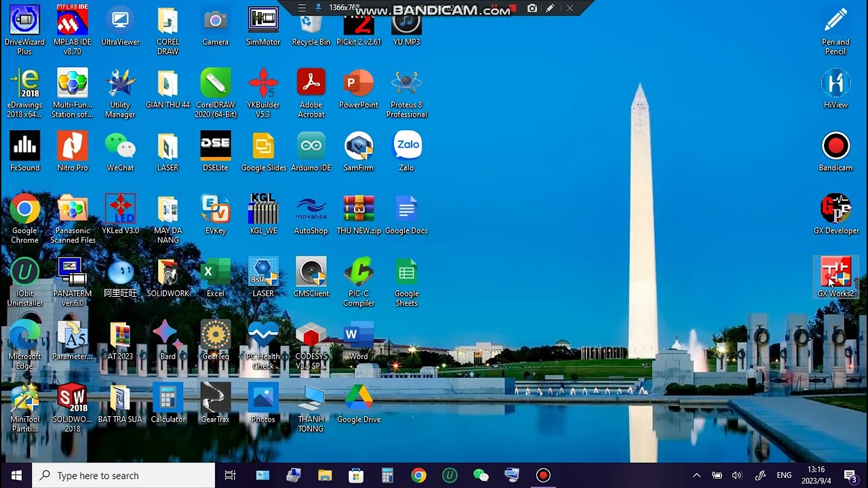Open the YKLed V3.0 icon
The width and height of the screenshot is (868, 488).
(120, 214)
